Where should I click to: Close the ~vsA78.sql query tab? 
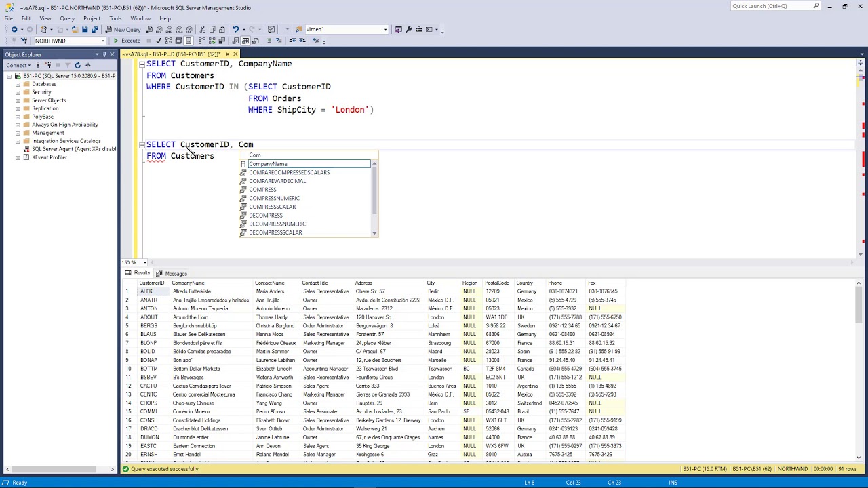(x=235, y=54)
